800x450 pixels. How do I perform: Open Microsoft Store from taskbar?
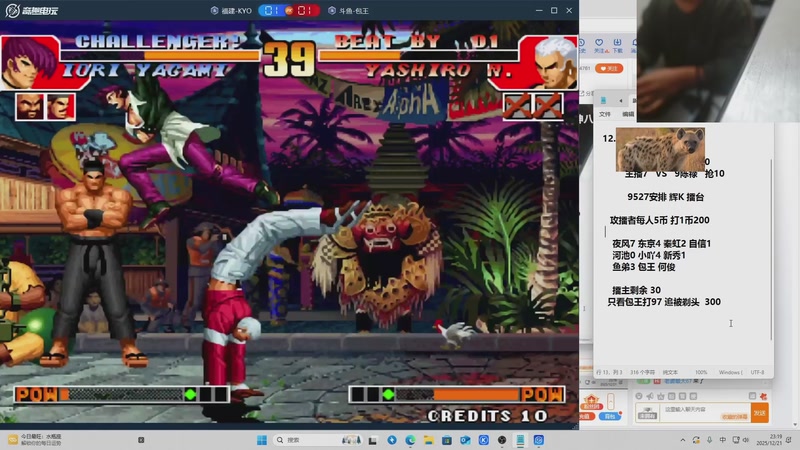tap(447, 440)
